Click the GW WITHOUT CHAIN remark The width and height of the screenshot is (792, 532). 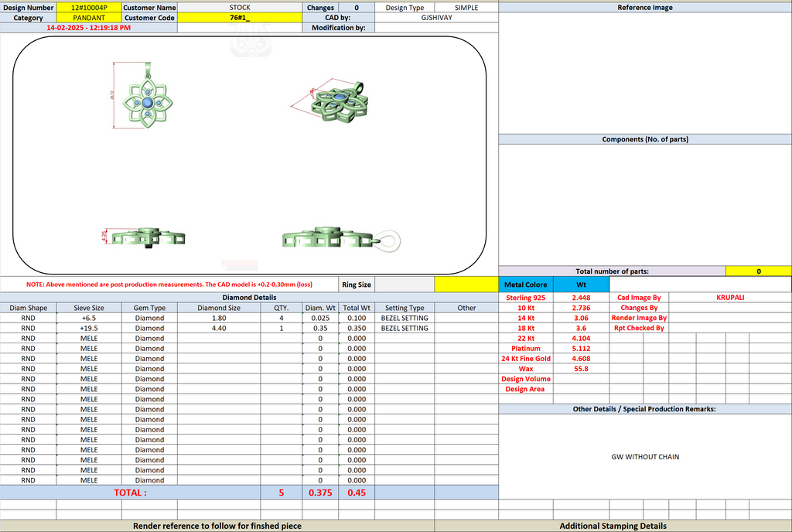coord(645,457)
